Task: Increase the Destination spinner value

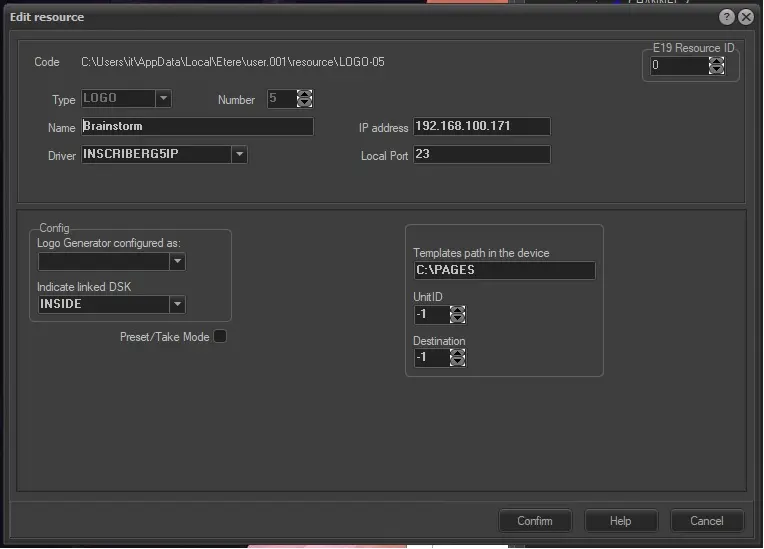Action: pyautogui.click(x=457, y=353)
